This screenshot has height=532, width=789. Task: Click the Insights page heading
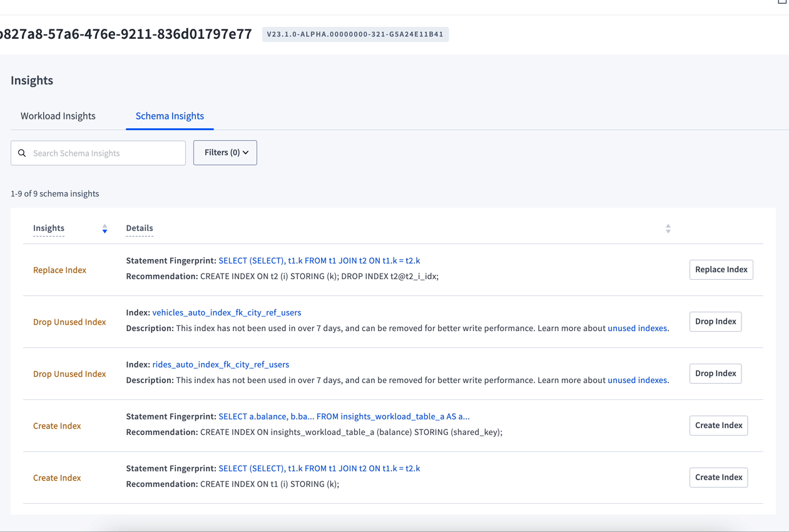pyautogui.click(x=32, y=80)
